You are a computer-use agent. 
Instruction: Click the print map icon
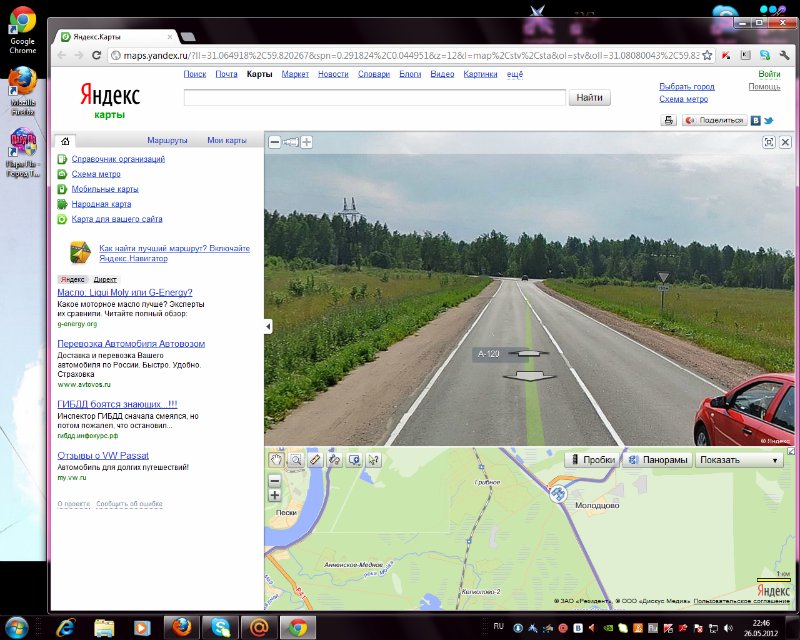pyautogui.click(x=668, y=120)
